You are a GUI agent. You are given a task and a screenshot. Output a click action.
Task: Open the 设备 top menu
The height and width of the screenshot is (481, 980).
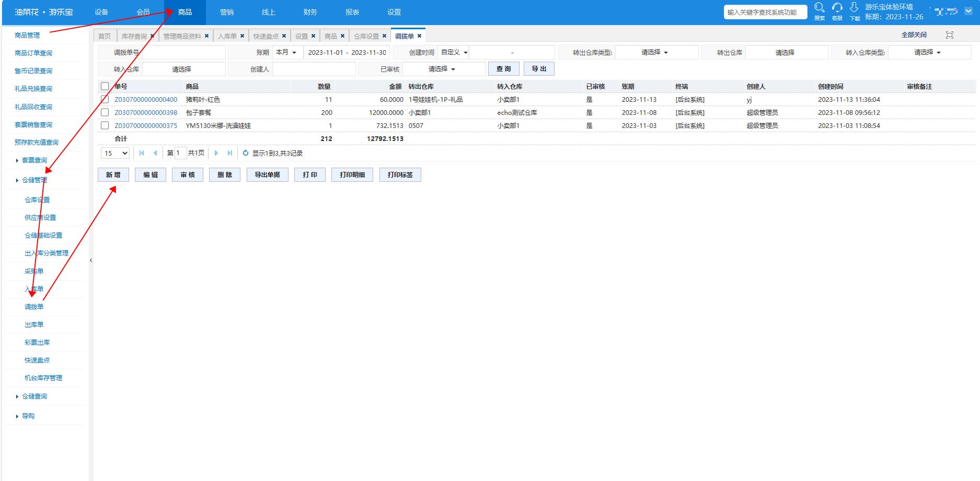[x=101, y=12]
